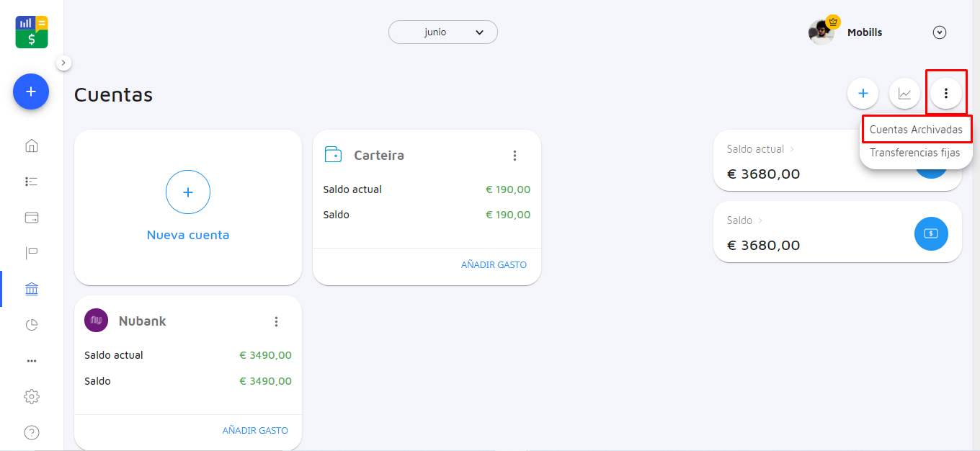Open settings gear in sidebar
This screenshot has height=451, width=980.
click(x=32, y=396)
